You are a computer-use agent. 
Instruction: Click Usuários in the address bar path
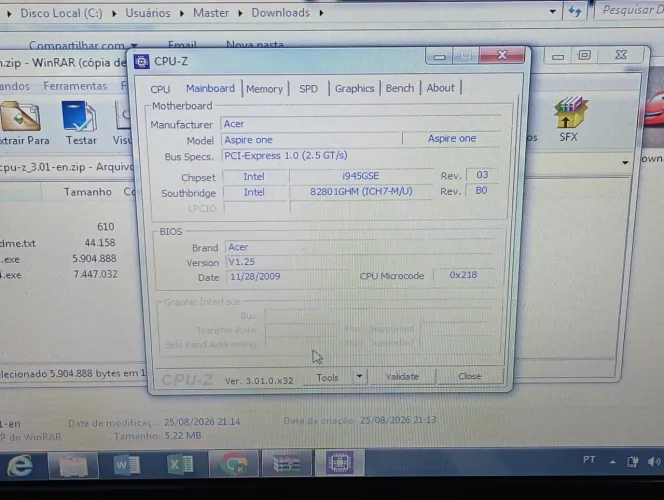click(147, 13)
